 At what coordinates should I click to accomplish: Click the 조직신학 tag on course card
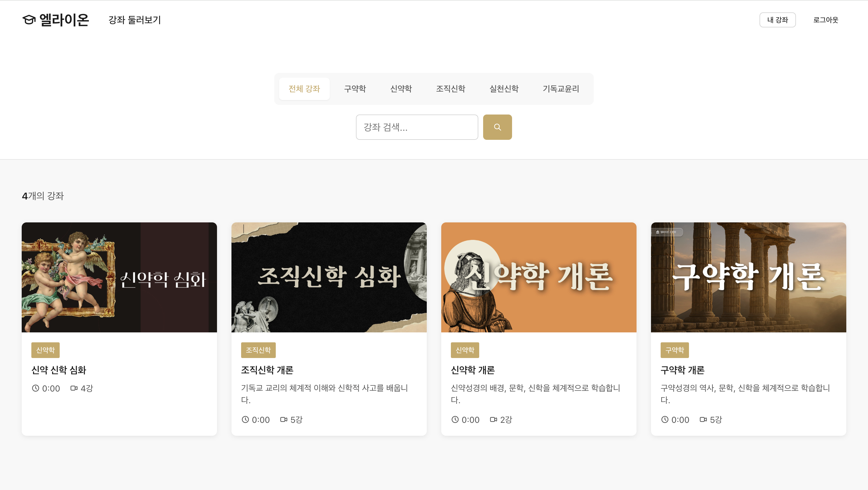(x=258, y=350)
